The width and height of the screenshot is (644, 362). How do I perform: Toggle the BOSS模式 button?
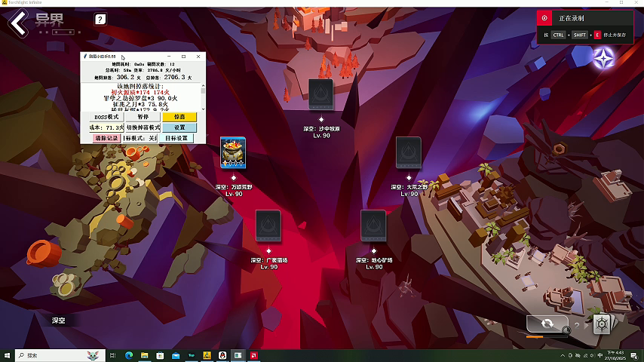click(x=106, y=117)
